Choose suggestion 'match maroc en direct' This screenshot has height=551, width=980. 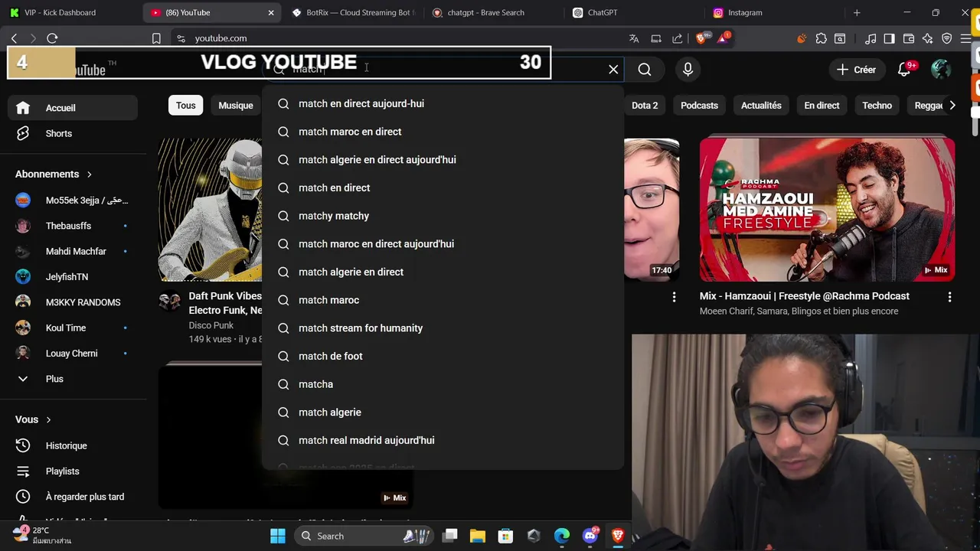pyautogui.click(x=443, y=132)
